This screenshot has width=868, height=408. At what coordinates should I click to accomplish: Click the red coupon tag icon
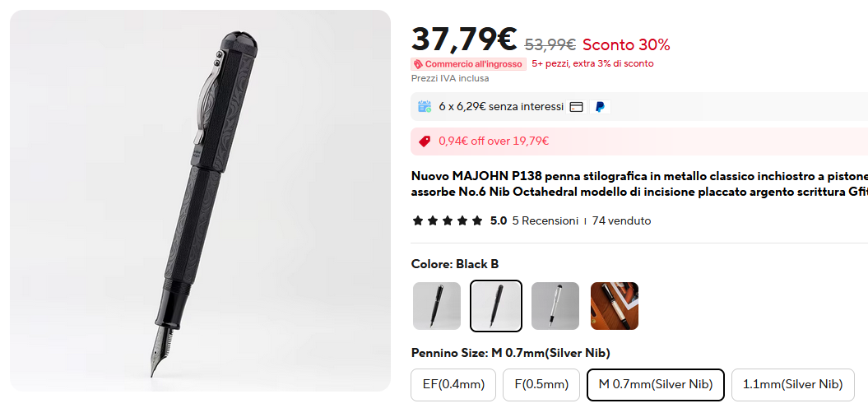tap(425, 141)
